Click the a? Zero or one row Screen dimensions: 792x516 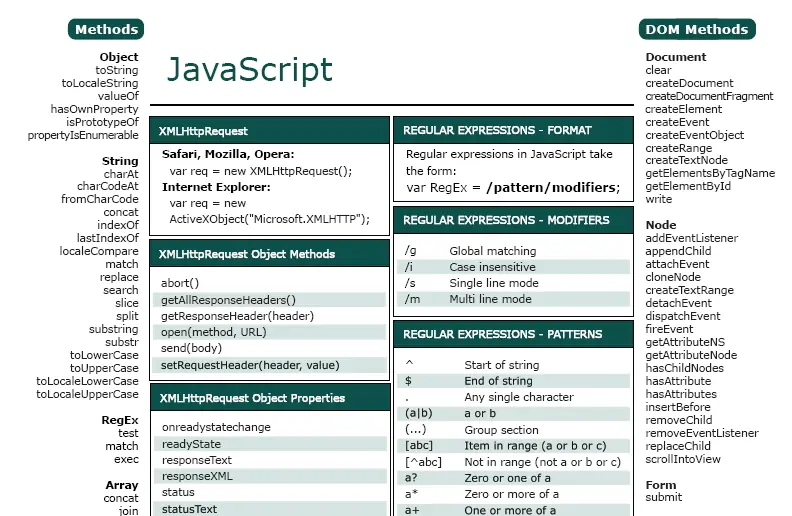[513, 478]
